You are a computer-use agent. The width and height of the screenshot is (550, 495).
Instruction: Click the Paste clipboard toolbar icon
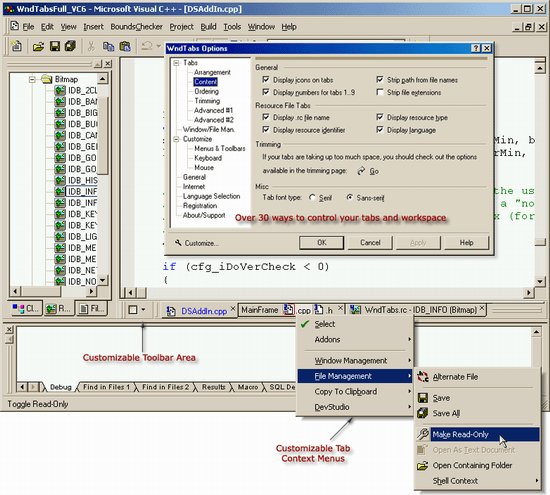(x=125, y=46)
